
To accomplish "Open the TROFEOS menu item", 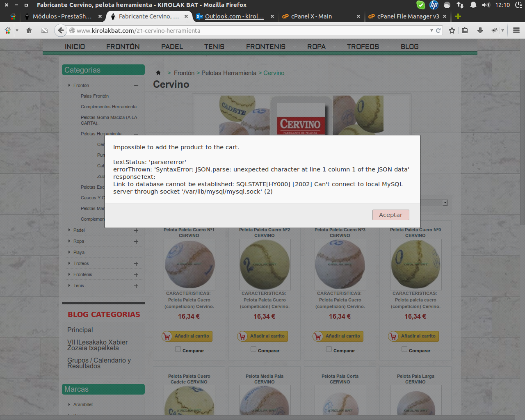I will pos(363,47).
